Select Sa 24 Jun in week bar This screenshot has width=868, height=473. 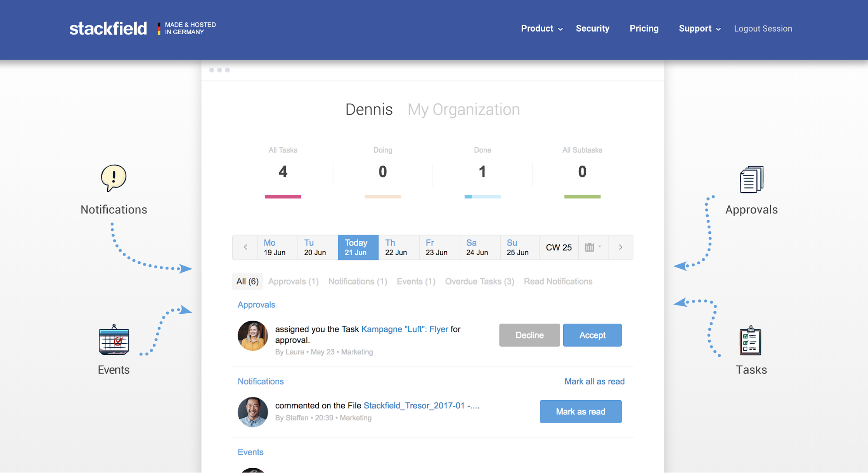point(480,247)
